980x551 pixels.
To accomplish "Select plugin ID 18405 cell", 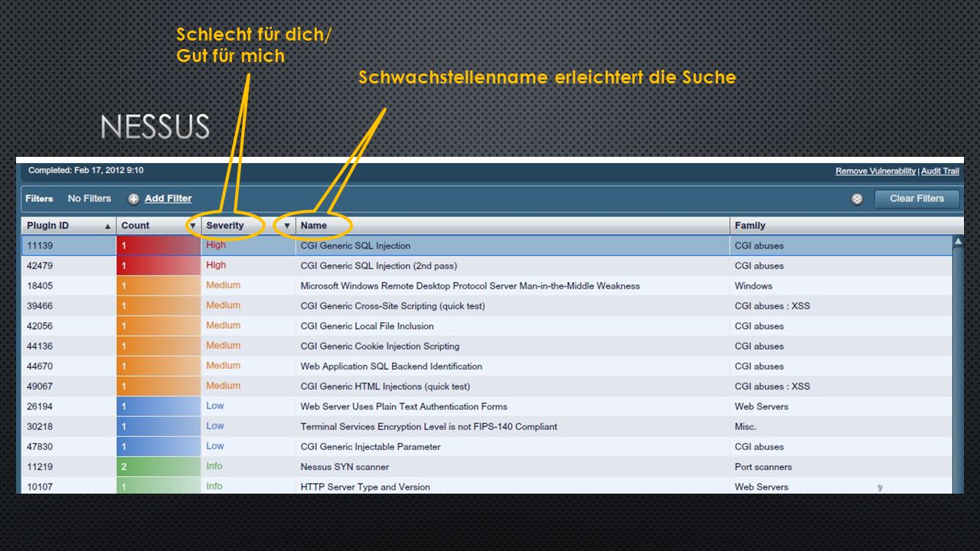I will (69, 285).
